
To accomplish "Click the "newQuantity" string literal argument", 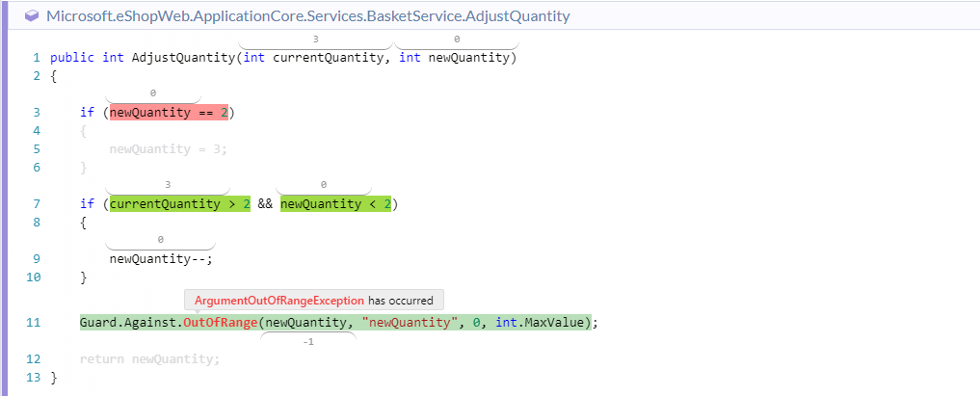I will 407,323.
